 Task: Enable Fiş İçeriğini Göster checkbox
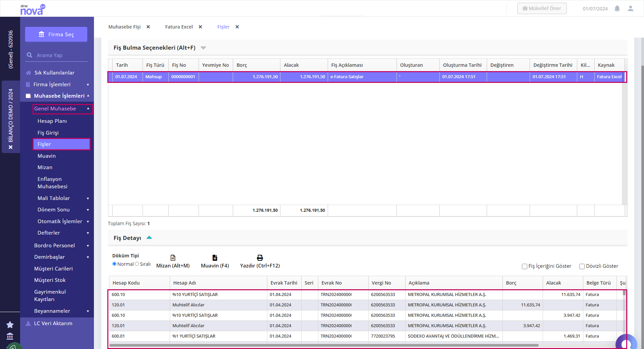(525, 266)
